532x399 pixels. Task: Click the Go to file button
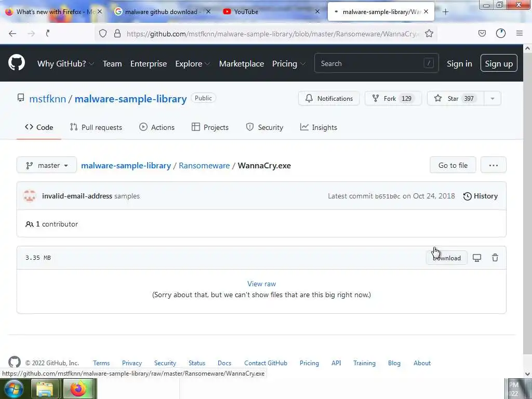tap(453, 165)
